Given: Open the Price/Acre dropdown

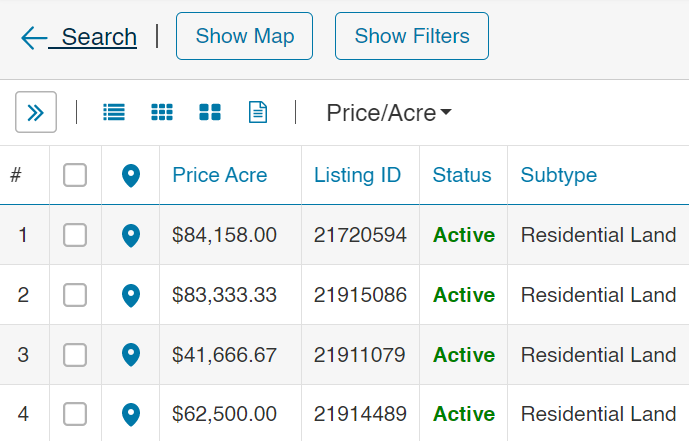Looking at the screenshot, I should (x=389, y=113).
